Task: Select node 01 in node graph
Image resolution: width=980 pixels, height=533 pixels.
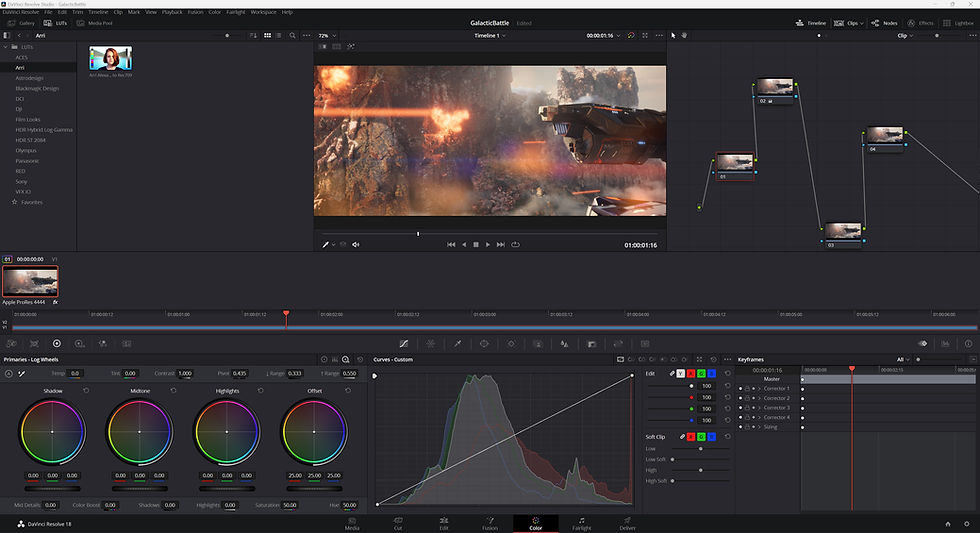Action: click(x=734, y=166)
